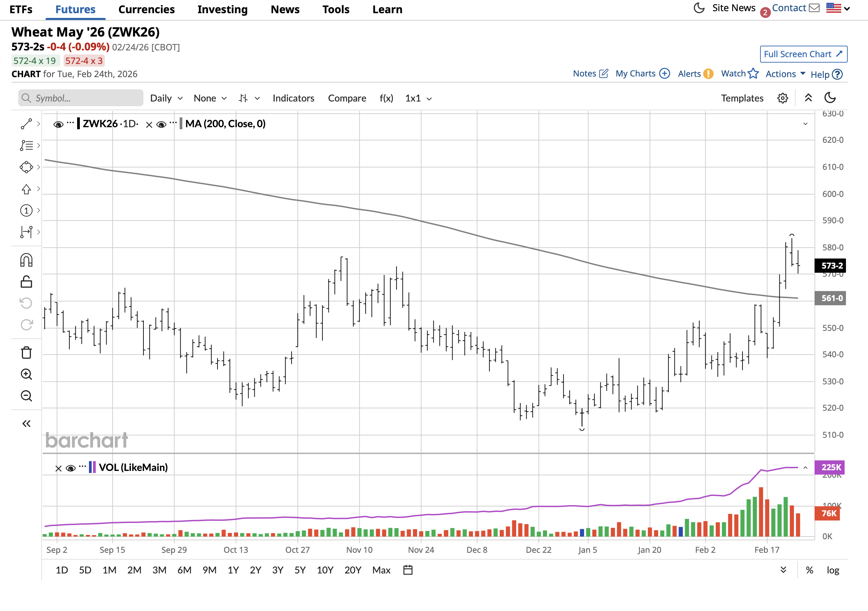Click the magnet snap mode icon
868x611 pixels.
[x=26, y=260]
